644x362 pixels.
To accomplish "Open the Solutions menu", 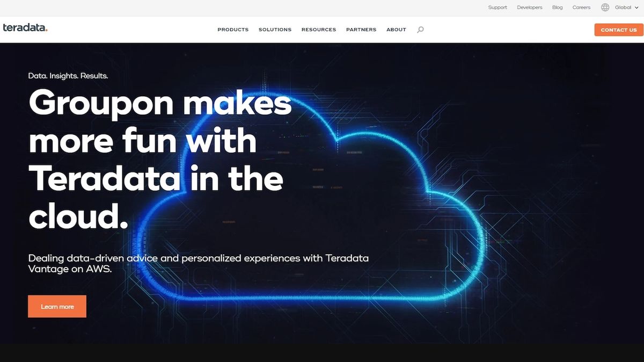I will (275, 30).
